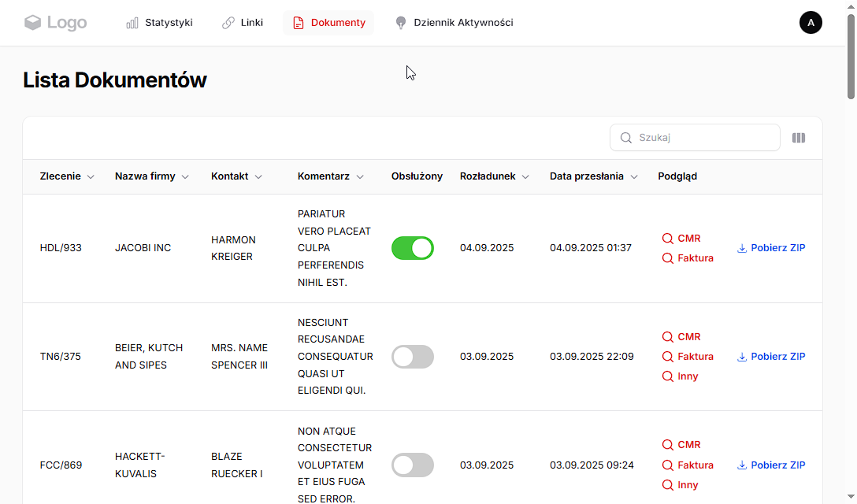The height and width of the screenshot is (504, 857).
Task: Enable the Obsłużony toggle for TN6/375
Action: (413, 357)
